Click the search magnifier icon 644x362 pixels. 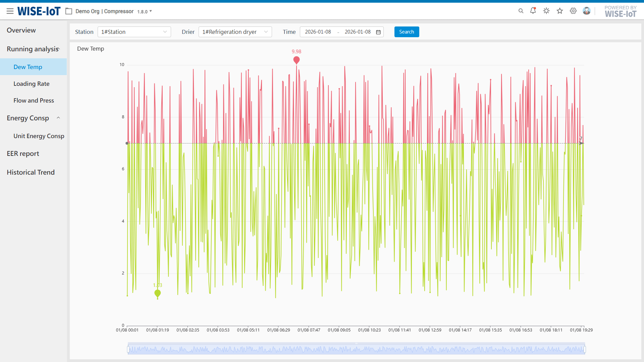(521, 11)
